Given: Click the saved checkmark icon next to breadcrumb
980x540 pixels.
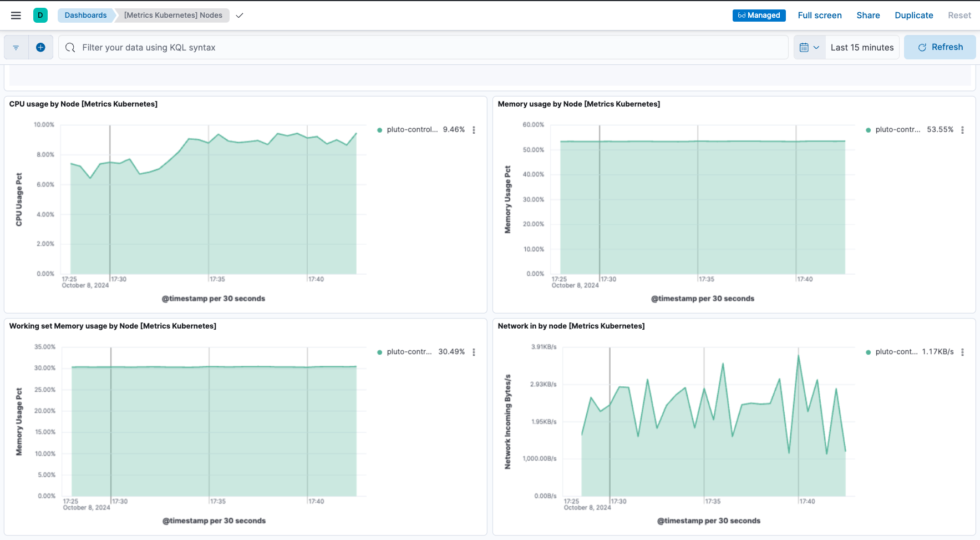Looking at the screenshot, I should [239, 16].
